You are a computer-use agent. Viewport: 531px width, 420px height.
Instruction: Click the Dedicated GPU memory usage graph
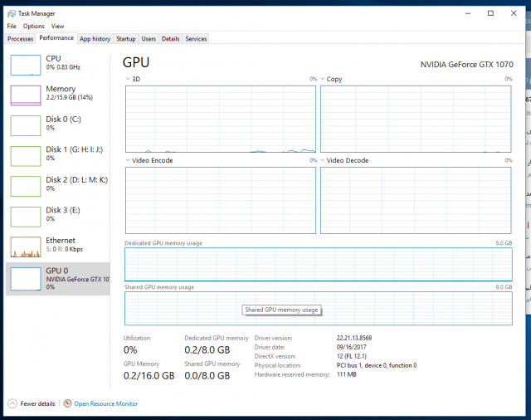[318, 264]
